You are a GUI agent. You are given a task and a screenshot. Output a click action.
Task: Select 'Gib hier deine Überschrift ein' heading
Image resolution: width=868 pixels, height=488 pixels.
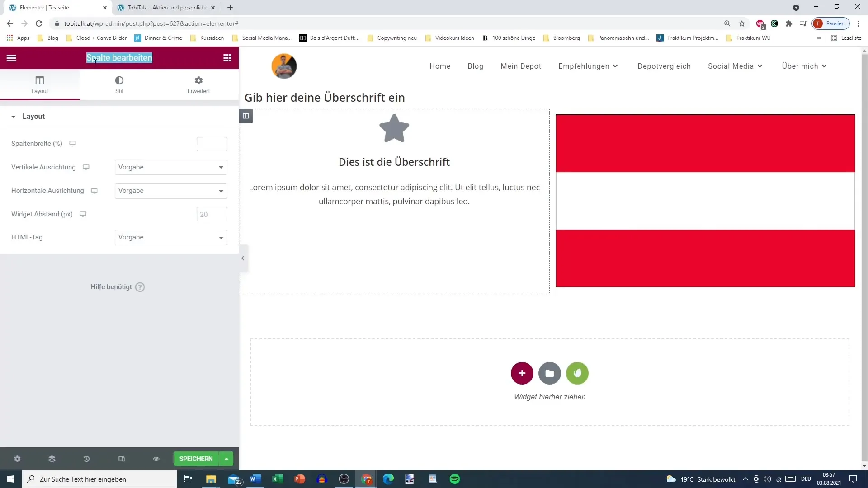[325, 98]
